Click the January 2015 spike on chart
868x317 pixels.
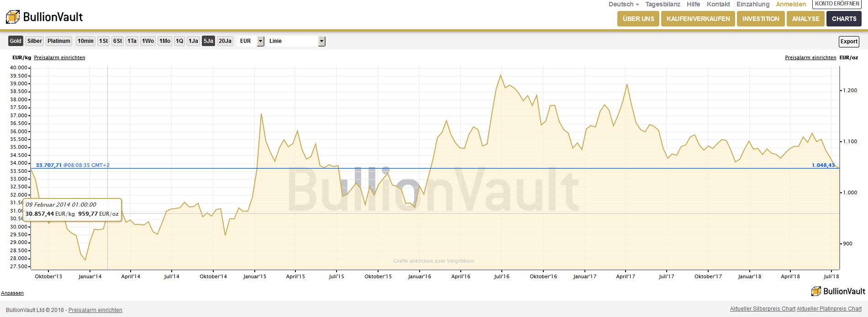tap(261, 114)
